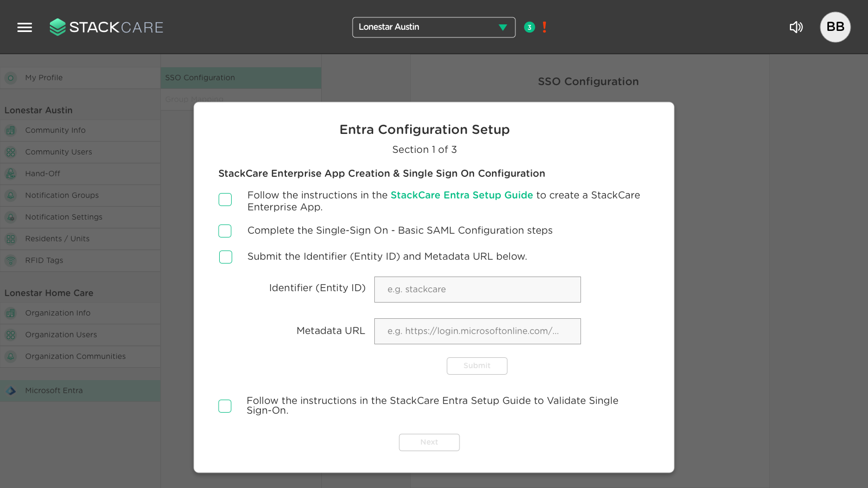This screenshot has height=488, width=868.
Task: Click the Notification Groups icon
Action: 11,196
